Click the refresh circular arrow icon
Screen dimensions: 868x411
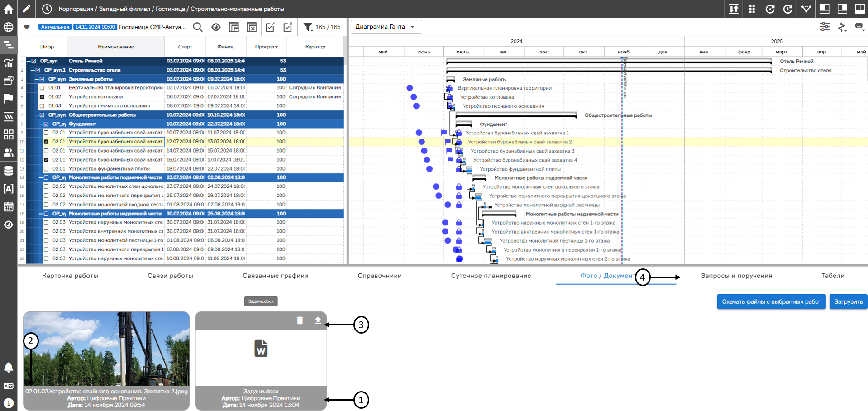(x=770, y=9)
